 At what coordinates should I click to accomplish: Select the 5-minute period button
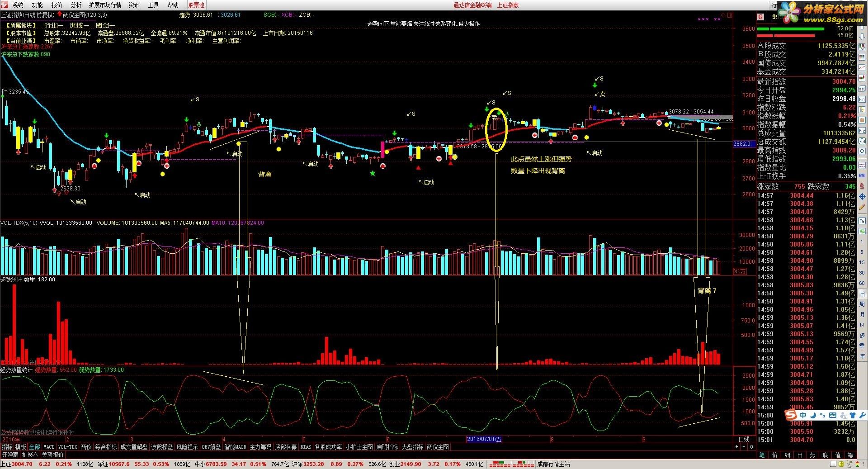tap(862, 252)
